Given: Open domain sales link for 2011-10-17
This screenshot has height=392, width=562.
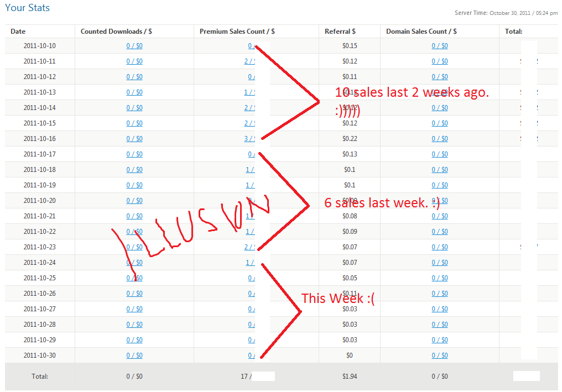Looking at the screenshot, I should coord(440,154).
